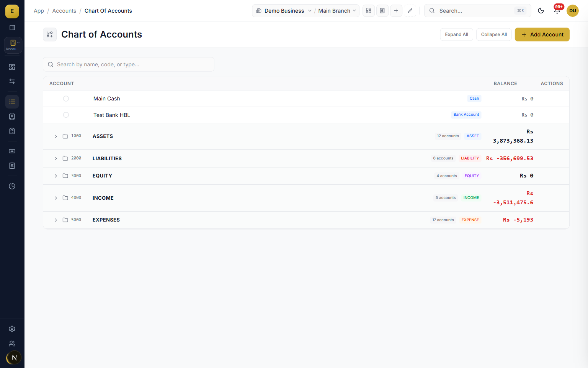Expand the EQUITY group chevron
This screenshot has height=368, width=588.
click(56, 176)
